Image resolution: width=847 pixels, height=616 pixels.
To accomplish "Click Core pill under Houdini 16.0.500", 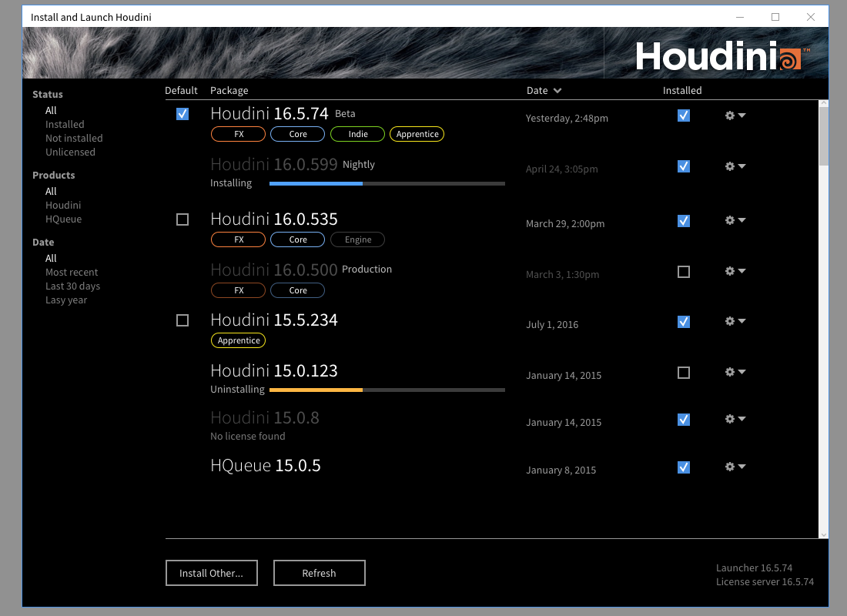I will pos(298,290).
